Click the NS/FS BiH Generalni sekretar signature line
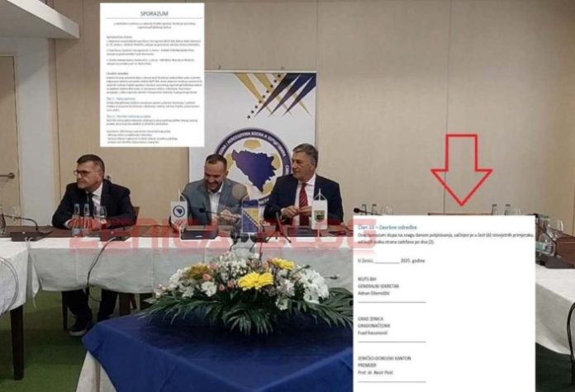 pos(392,302)
